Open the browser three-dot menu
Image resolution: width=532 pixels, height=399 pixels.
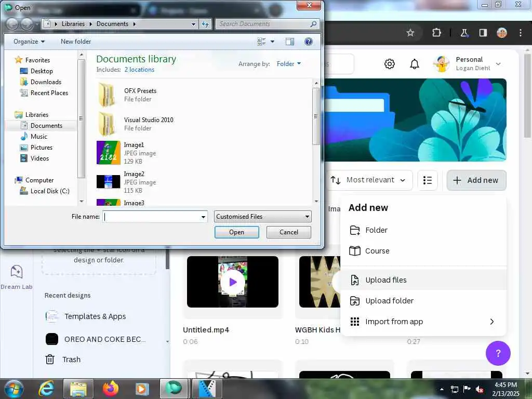[521, 33]
